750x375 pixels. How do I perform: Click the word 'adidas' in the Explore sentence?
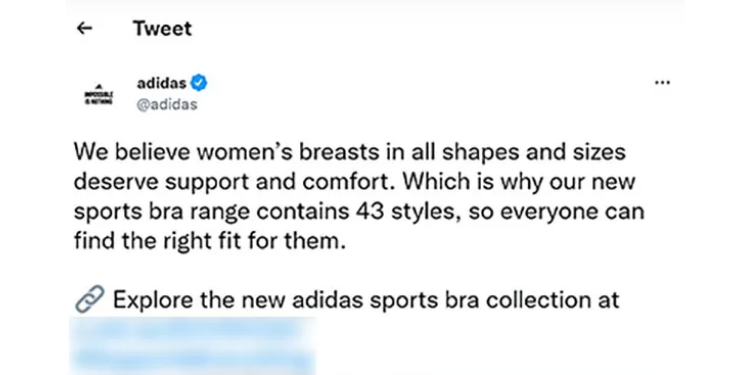click(x=328, y=300)
